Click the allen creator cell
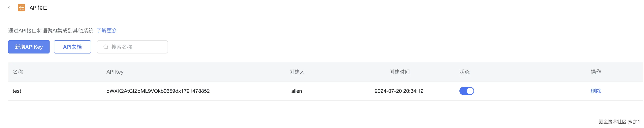 coord(296,91)
